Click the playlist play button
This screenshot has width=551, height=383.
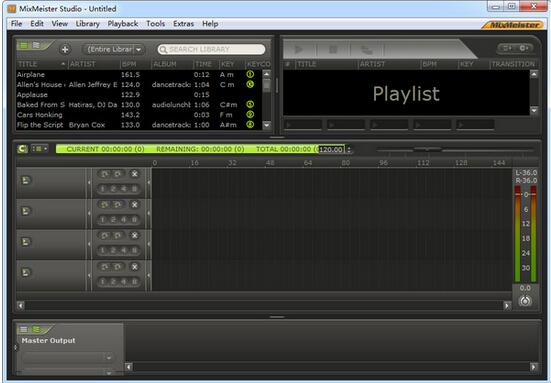coord(299,50)
